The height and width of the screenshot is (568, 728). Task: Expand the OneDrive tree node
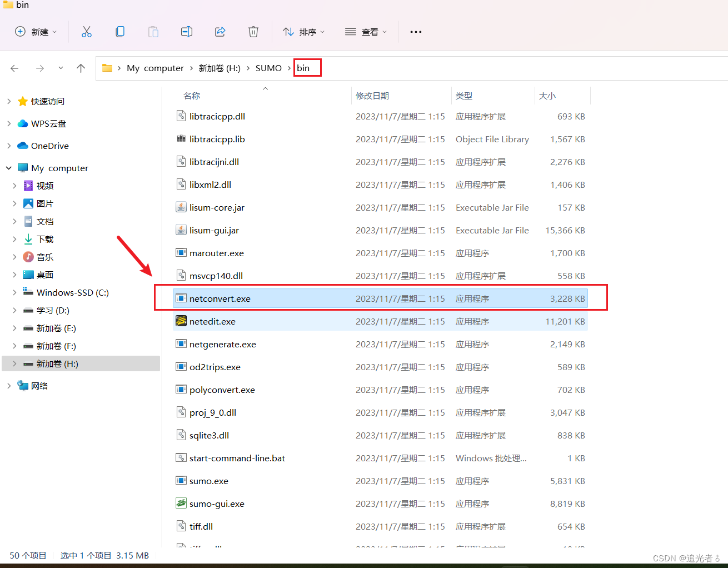[x=9, y=146]
